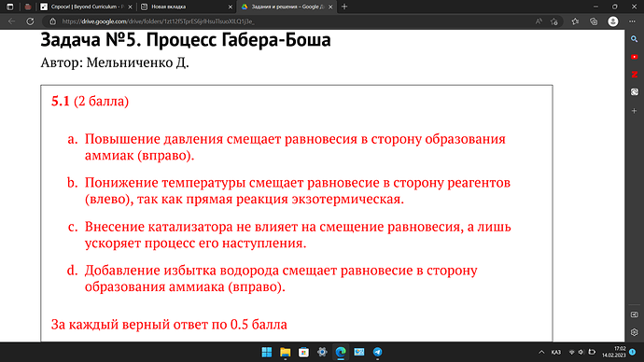Start Read aloud from the address bar

pyautogui.click(x=539, y=21)
